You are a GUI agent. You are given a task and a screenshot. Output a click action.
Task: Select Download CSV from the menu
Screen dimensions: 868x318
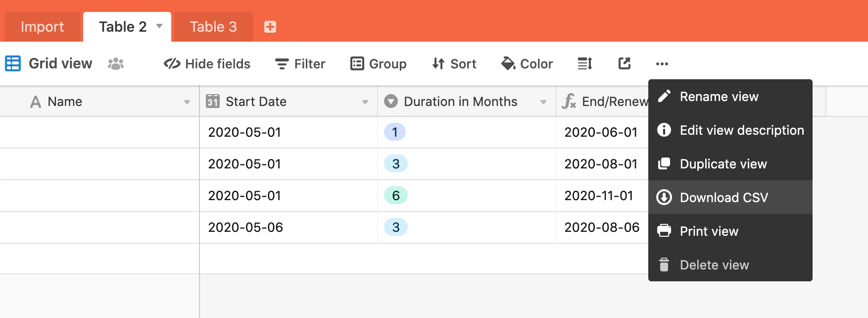730,197
